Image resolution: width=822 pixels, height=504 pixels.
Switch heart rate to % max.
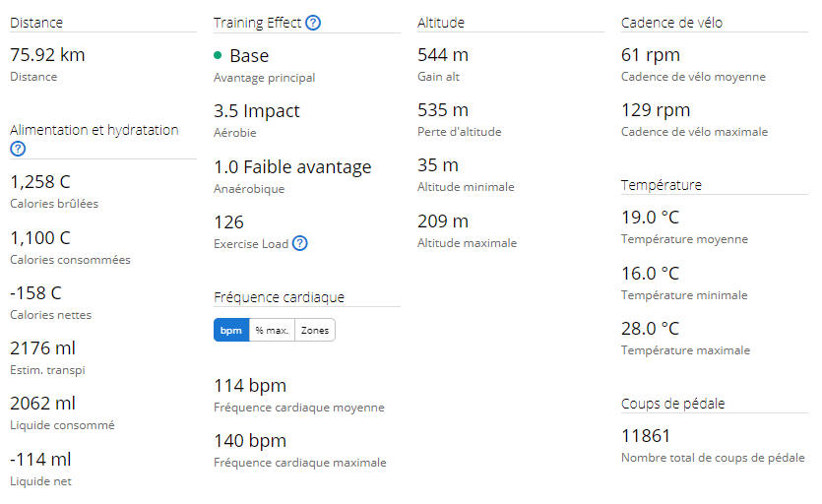point(272,331)
